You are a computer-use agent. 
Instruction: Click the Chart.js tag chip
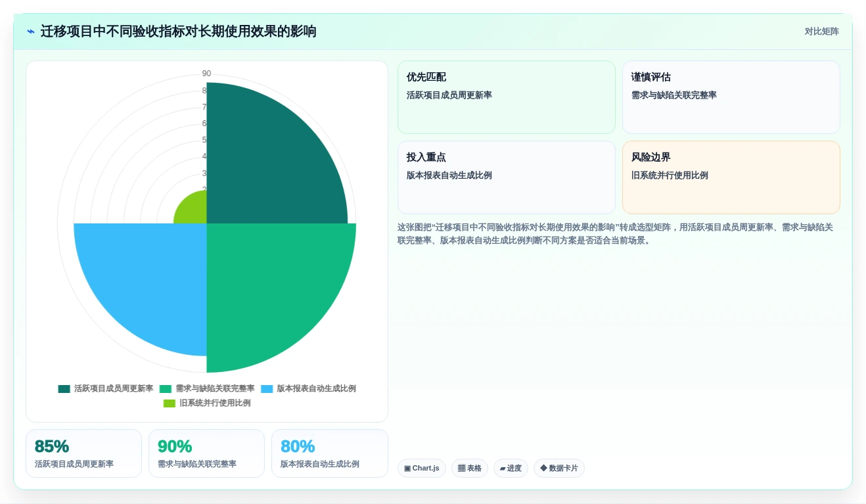click(x=422, y=469)
